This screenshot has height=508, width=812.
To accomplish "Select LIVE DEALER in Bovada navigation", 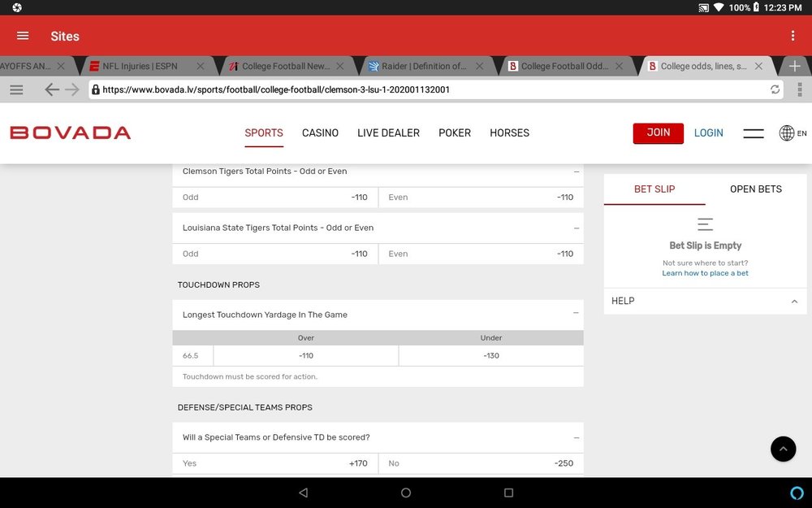I will pyautogui.click(x=388, y=133).
